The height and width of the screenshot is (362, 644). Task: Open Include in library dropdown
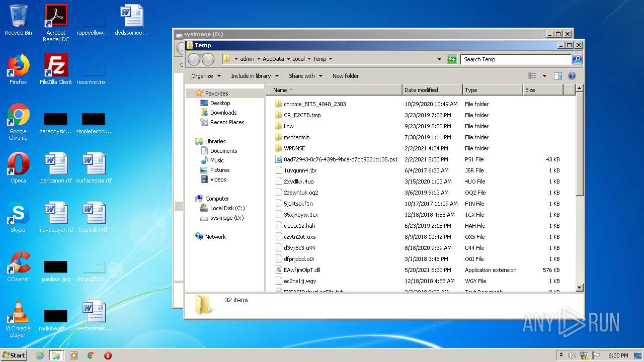[255, 76]
